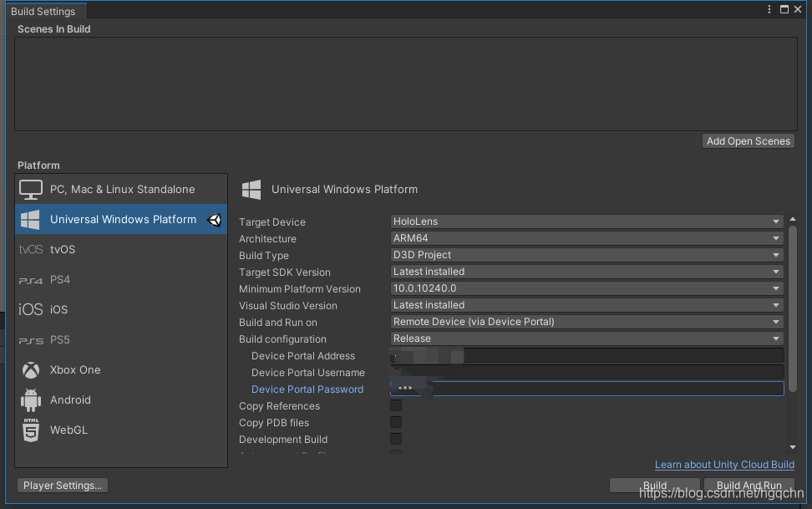
Task: Open the Visual Studio Version dropdown
Action: pyautogui.click(x=586, y=305)
